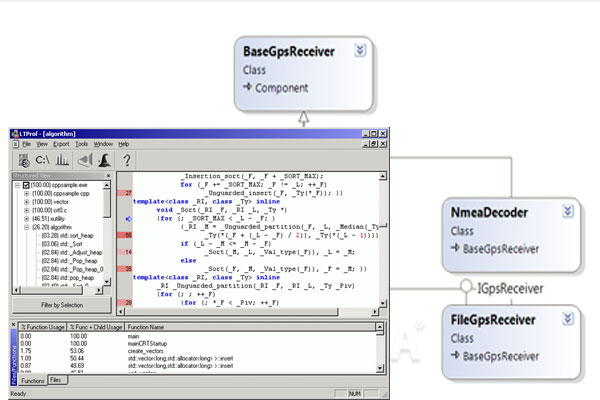Click the blue arrow marker in code gutter
Viewport: 600px width, 400px height.
(x=129, y=217)
